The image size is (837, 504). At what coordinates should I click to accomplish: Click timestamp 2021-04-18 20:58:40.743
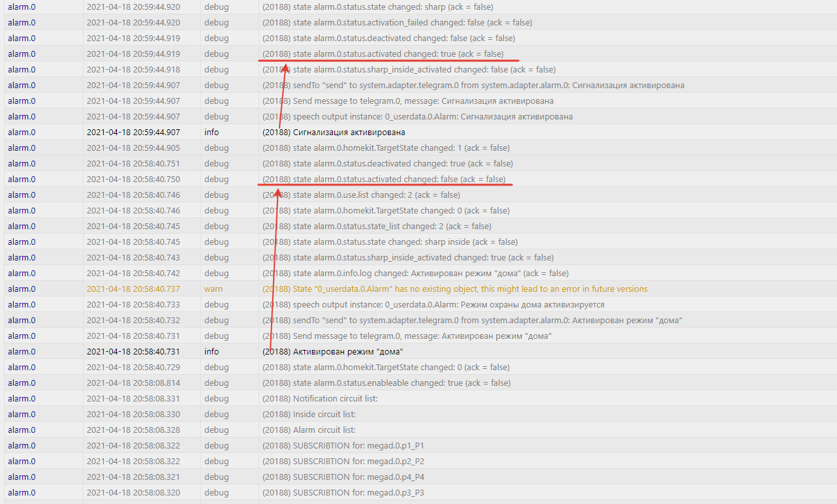coord(133,257)
